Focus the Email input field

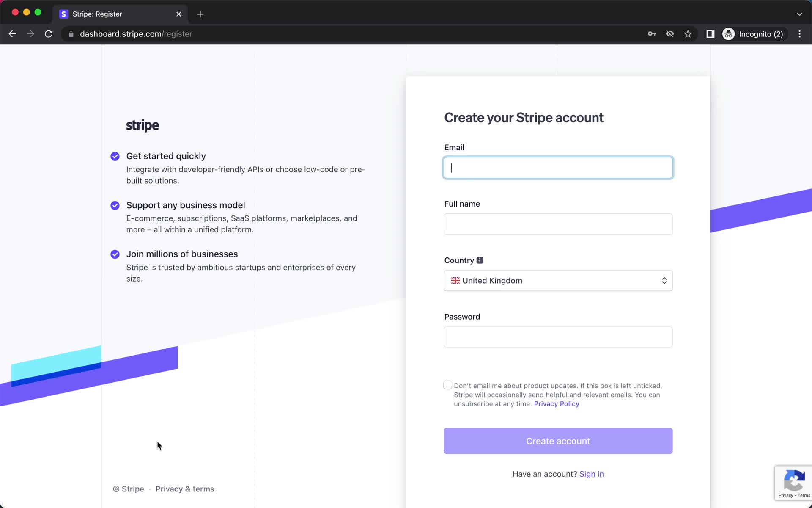(558, 168)
